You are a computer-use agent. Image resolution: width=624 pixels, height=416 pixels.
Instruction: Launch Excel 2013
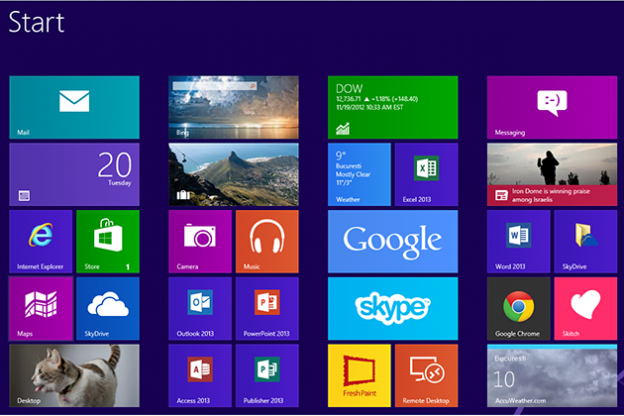point(426,174)
